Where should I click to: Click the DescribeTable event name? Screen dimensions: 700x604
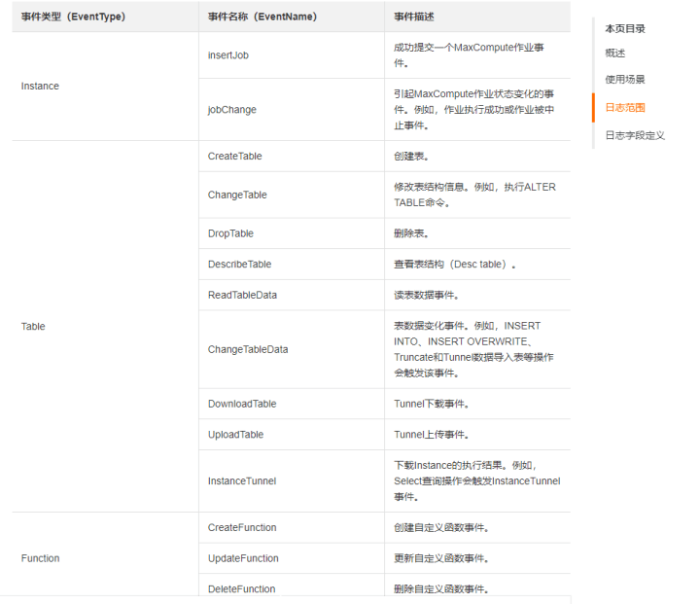239,265
